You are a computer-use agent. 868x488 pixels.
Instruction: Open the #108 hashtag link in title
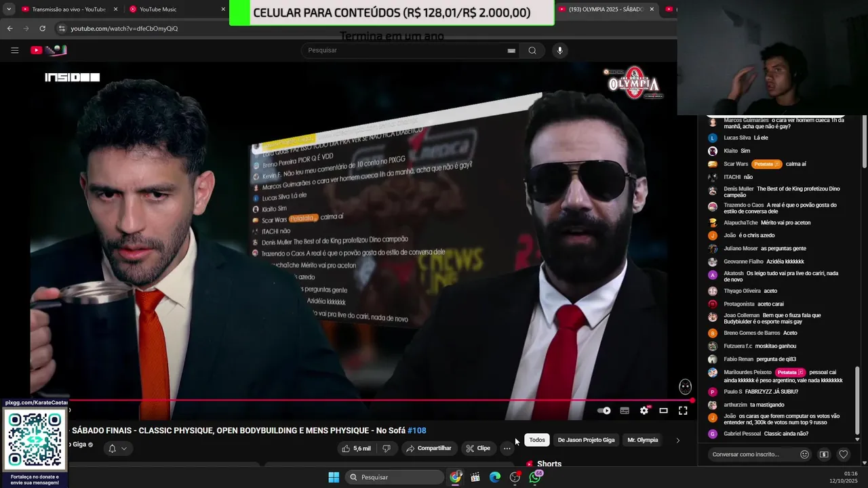click(417, 430)
